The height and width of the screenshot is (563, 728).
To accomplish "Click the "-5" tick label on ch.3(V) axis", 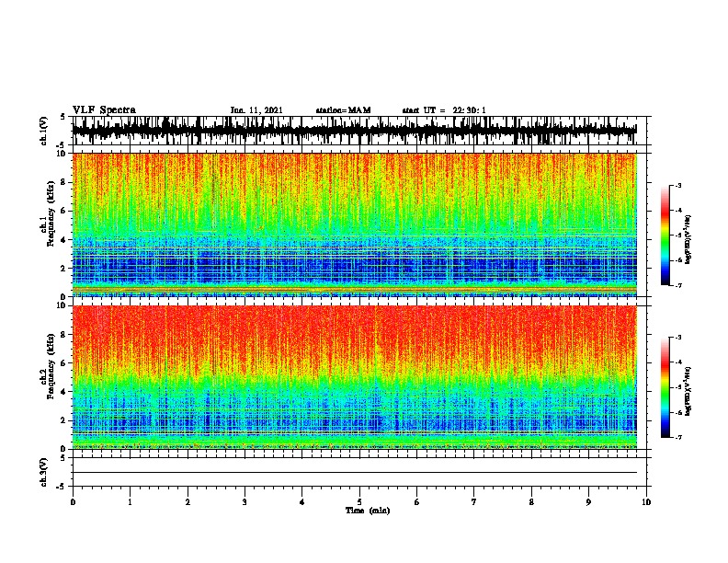I will click(x=62, y=487).
